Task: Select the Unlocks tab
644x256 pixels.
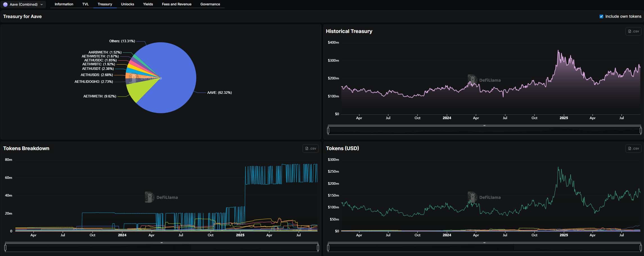Action: [x=127, y=4]
